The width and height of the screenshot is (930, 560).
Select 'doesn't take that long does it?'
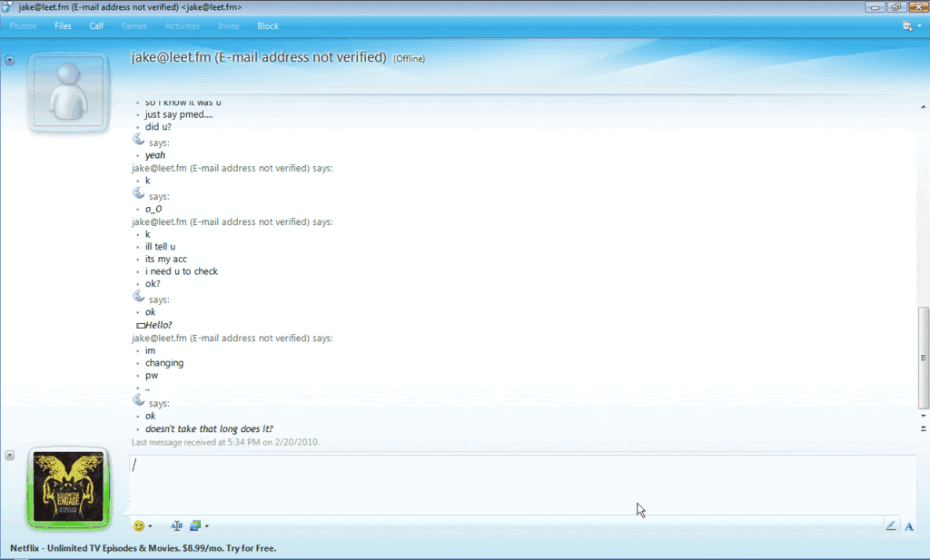pyautogui.click(x=210, y=429)
